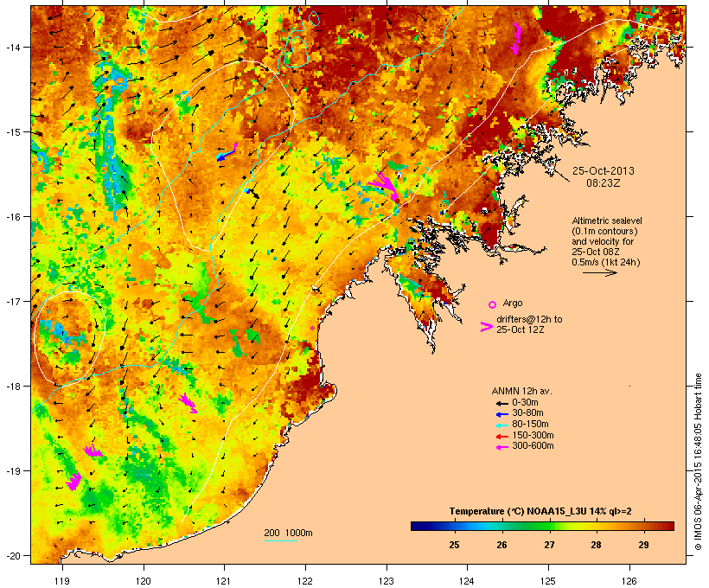The image size is (709, 588).
Task: Click latitude label -16
Action: pyautogui.click(x=12, y=217)
